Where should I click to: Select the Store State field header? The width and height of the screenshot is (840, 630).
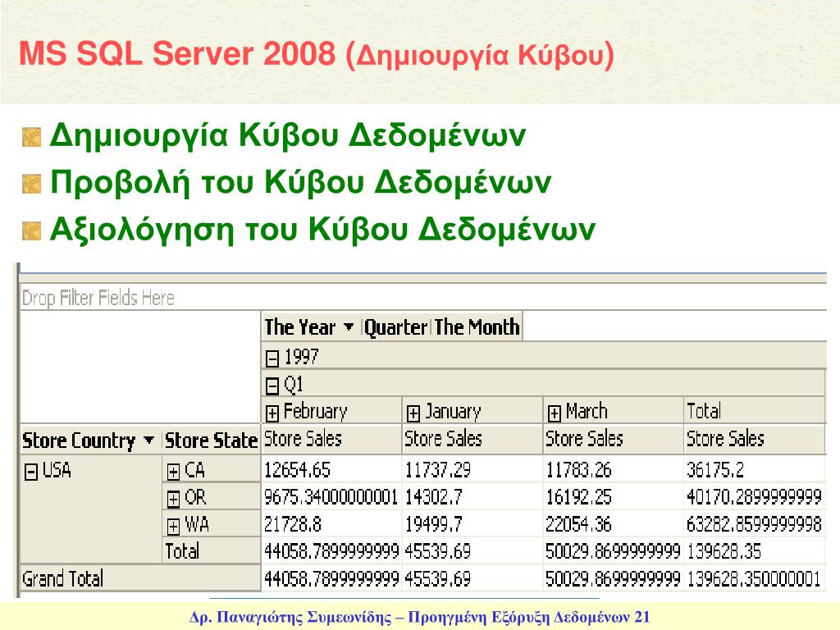[211, 441]
